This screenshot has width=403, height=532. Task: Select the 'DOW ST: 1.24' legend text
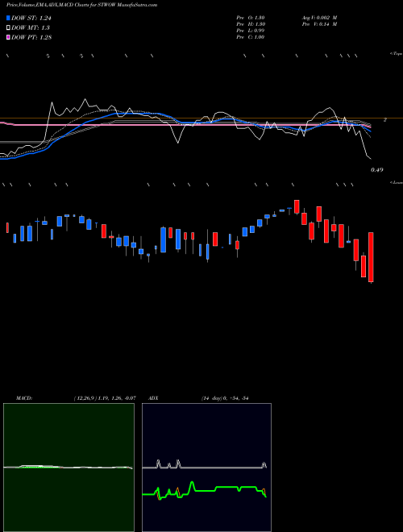(x=31, y=18)
